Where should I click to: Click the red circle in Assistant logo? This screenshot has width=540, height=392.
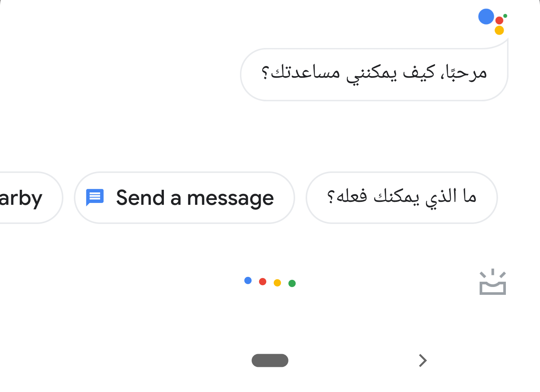point(499,20)
